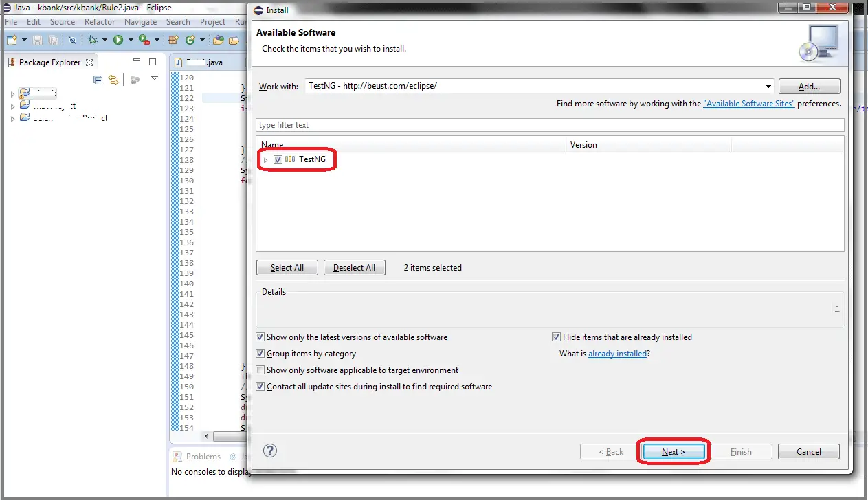Image resolution: width=868 pixels, height=500 pixels.
Task: Click the Version column header
Action: (649, 145)
